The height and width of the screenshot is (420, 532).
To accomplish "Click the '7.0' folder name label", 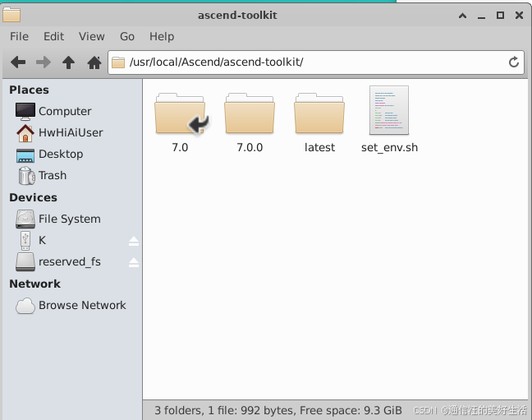I will coord(180,147).
